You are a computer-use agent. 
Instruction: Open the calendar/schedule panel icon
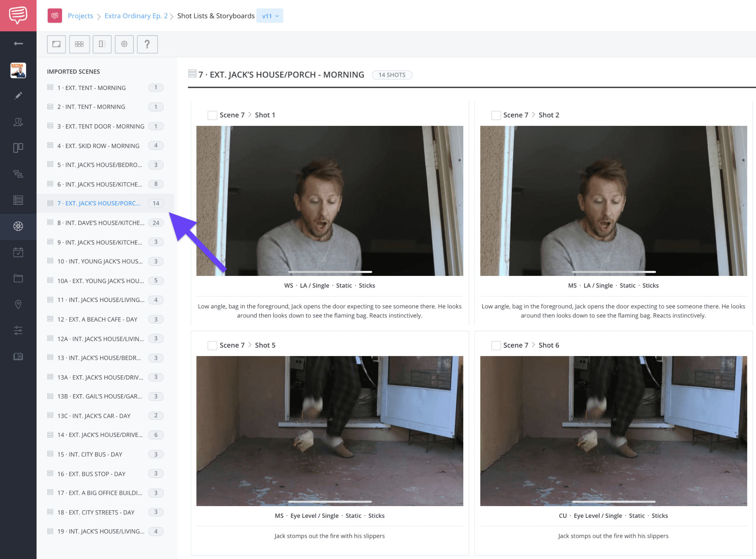click(x=18, y=253)
